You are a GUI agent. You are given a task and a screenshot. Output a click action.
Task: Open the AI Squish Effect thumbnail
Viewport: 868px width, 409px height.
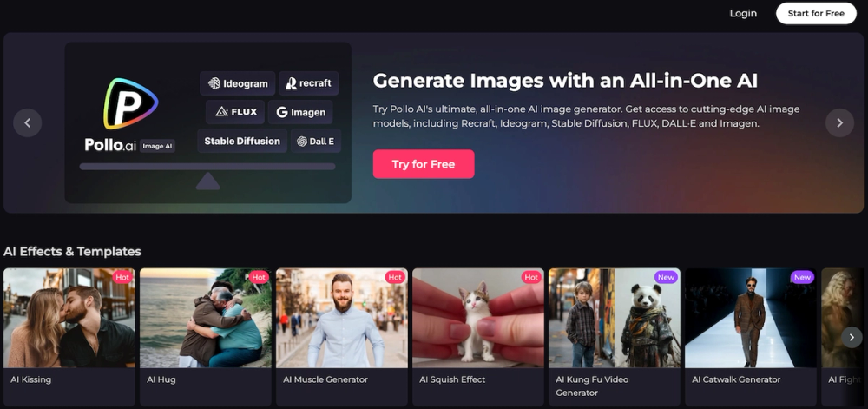478,318
